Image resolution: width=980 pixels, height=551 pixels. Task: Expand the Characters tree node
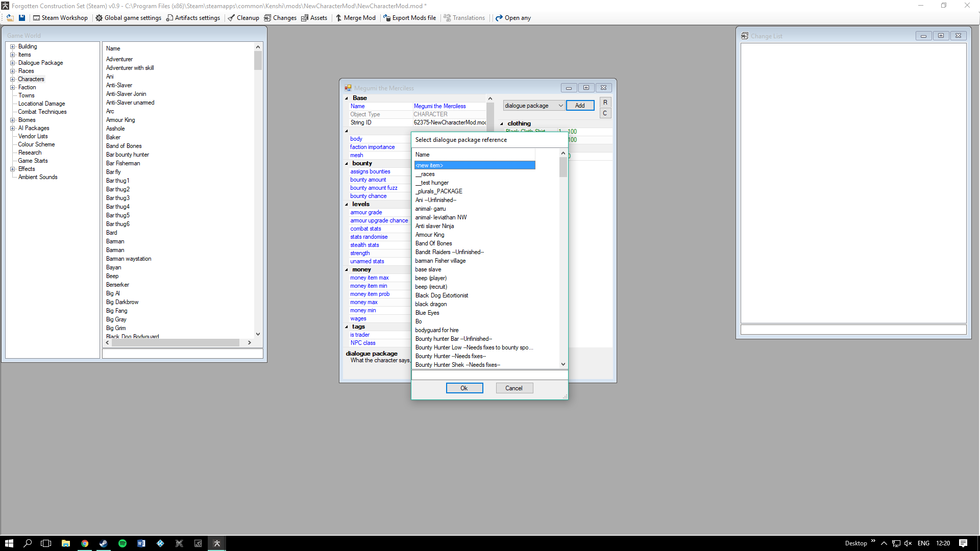pos(13,79)
